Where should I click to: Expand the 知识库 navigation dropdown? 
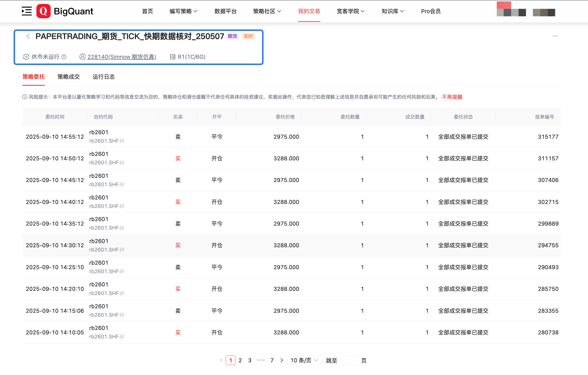click(392, 11)
